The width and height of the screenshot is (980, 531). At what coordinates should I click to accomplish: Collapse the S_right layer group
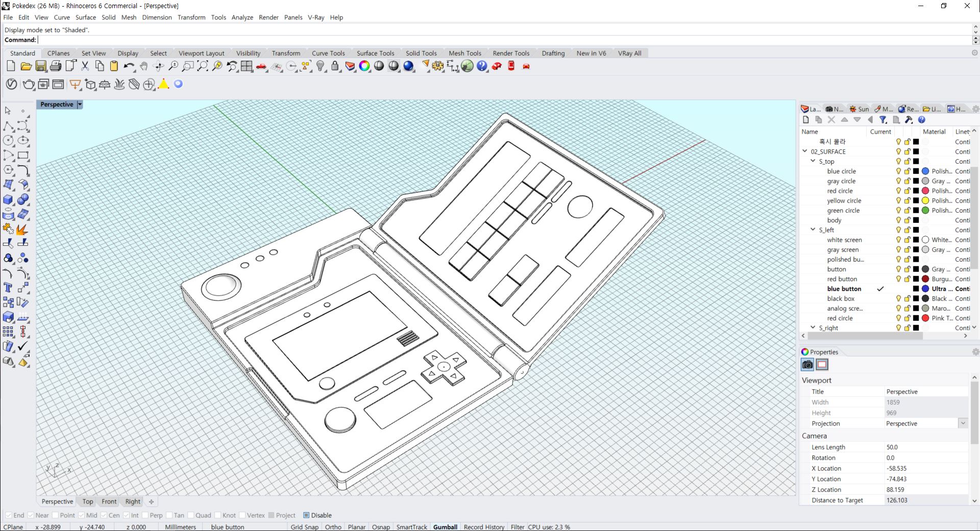click(813, 327)
